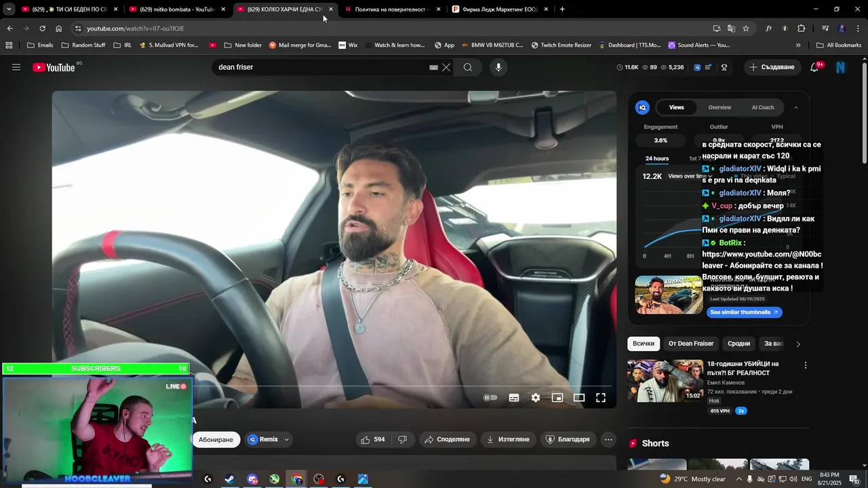Open the notifications bell
This screenshot has width=868, height=488.
814,67
